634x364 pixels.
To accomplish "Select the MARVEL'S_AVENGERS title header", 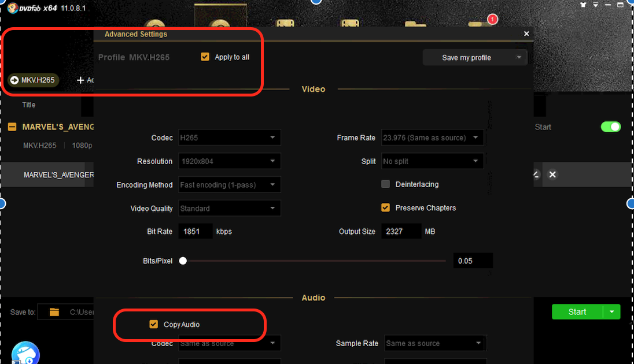I will tap(58, 127).
